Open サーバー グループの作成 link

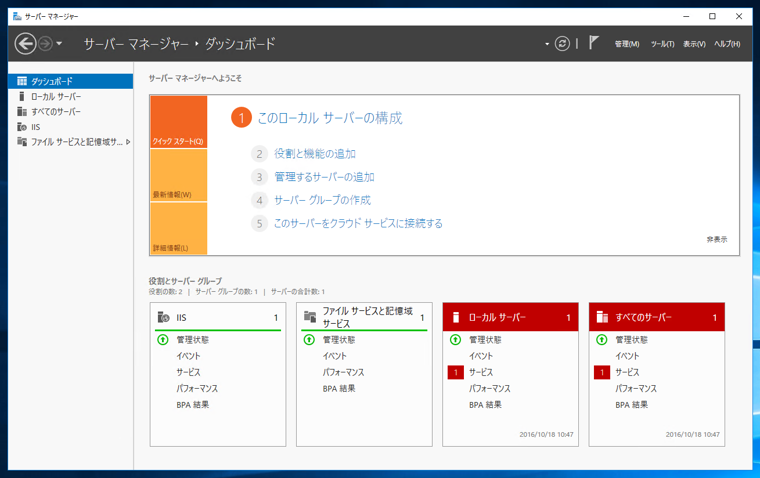pos(322,200)
